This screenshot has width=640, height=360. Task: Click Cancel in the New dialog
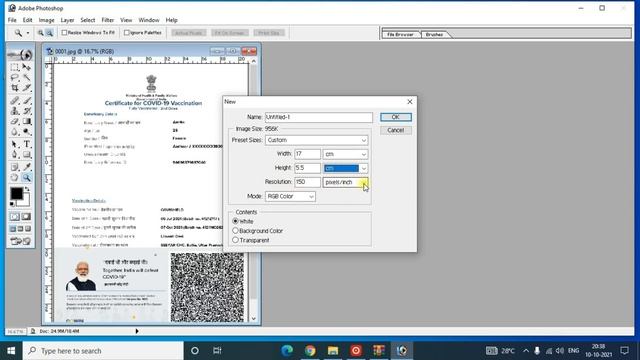pos(396,130)
